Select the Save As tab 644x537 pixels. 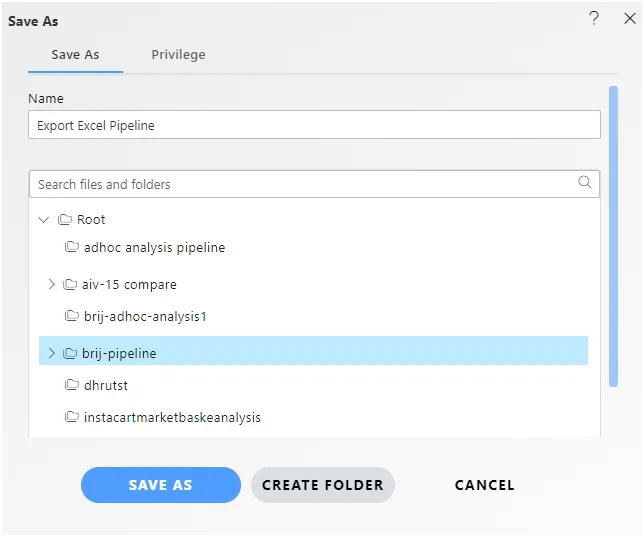coord(75,55)
